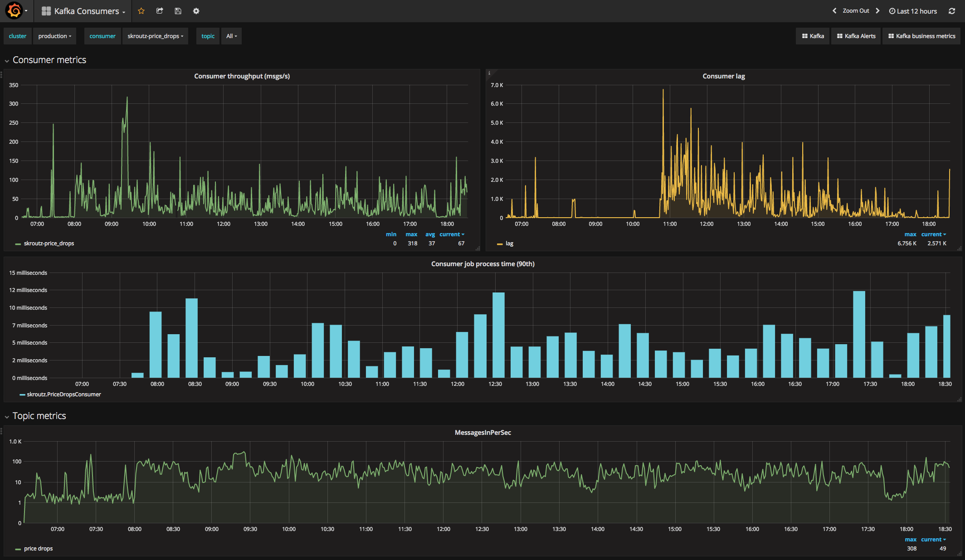Open the consumer skroutz-price_drops dropdown
The image size is (965, 560).
[x=155, y=36]
